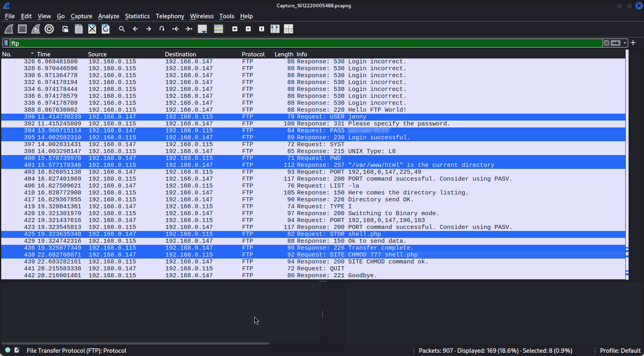Zoom out the packet list text
The width and height of the screenshot is (644, 356).
point(248,29)
